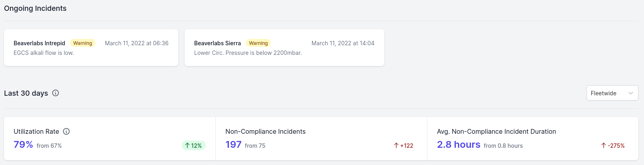
Task: Click Warning badge on Beaverlabs Intrepid
Action: (83, 43)
